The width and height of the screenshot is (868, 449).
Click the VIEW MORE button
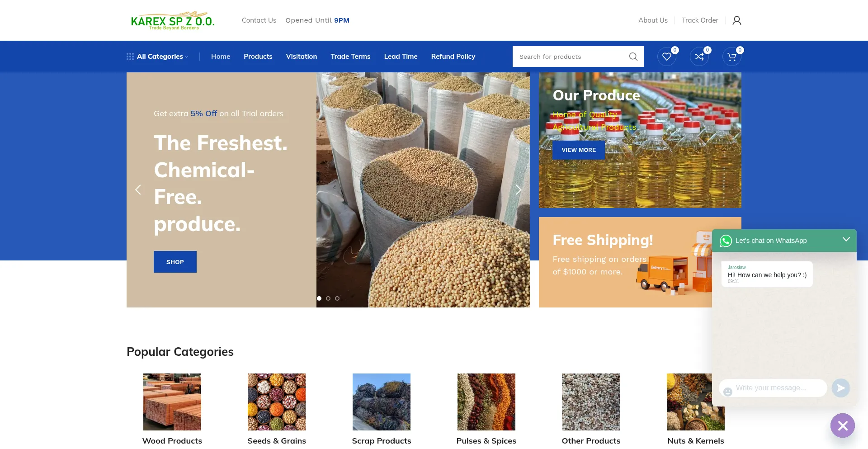pos(579,150)
